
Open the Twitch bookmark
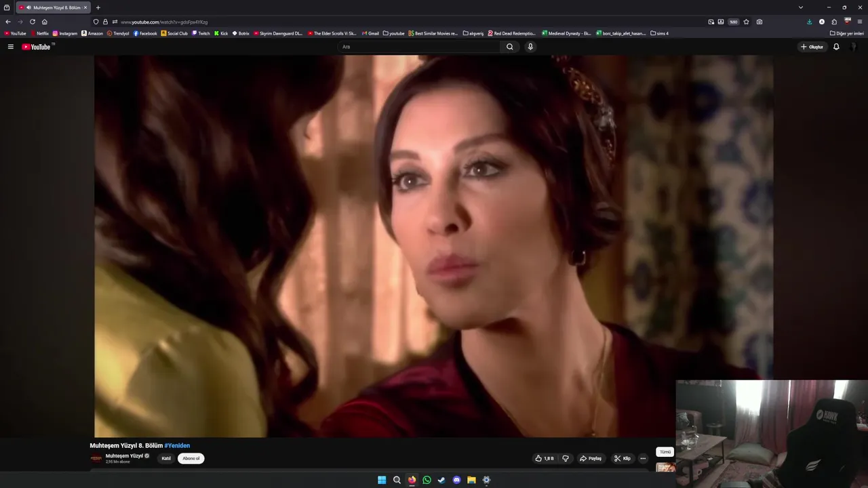click(201, 33)
